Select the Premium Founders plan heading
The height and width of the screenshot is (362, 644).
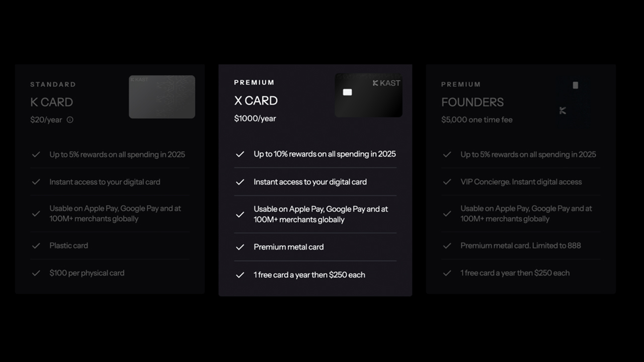(x=472, y=102)
